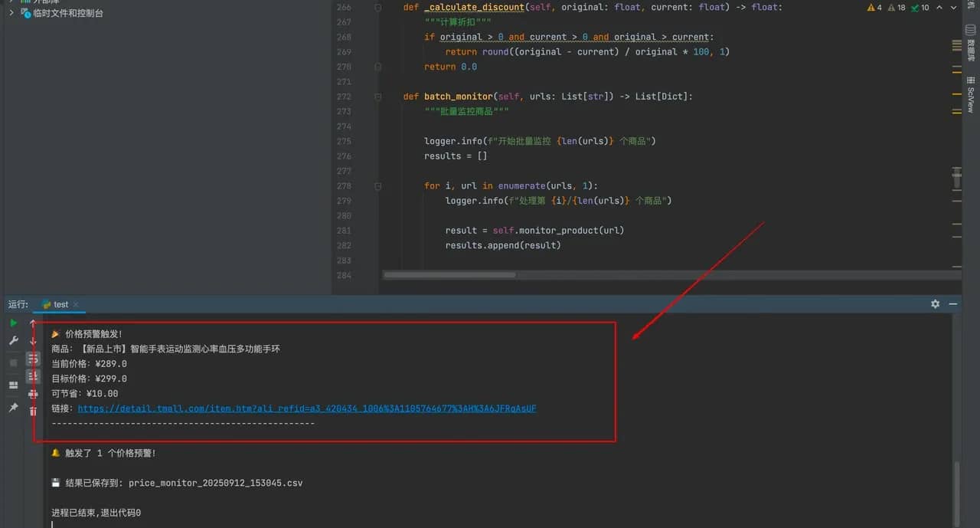Toggle pin tab in Run panel
This screenshot has height=528, width=980.
click(13, 408)
